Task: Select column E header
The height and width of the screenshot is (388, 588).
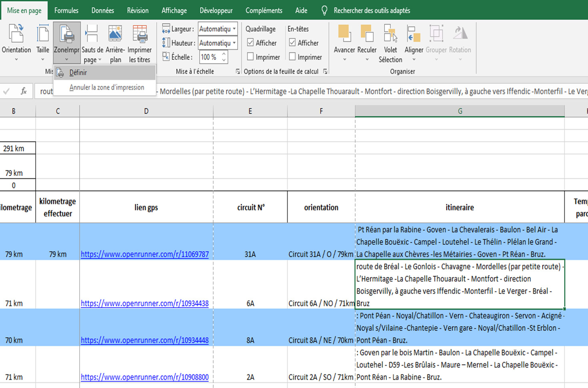Action: (250, 111)
